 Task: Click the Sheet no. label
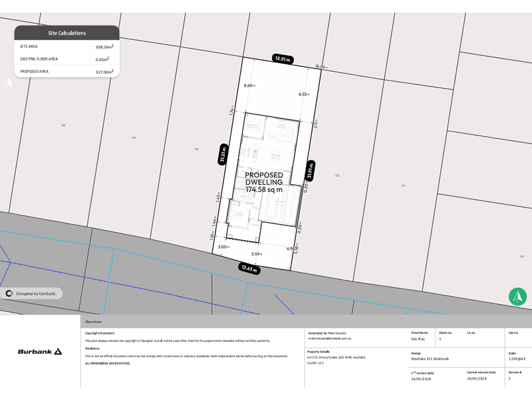(x=446, y=333)
